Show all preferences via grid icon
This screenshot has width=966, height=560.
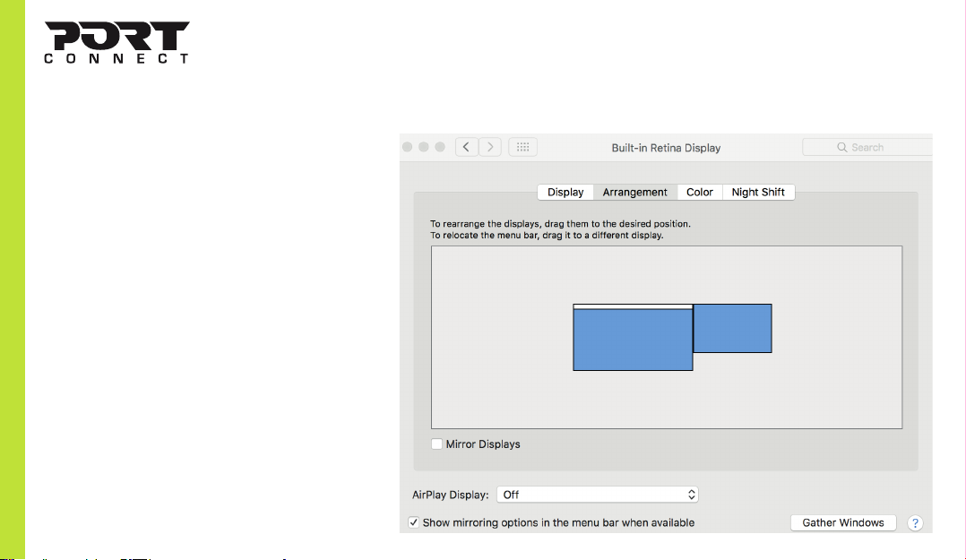[523, 147]
